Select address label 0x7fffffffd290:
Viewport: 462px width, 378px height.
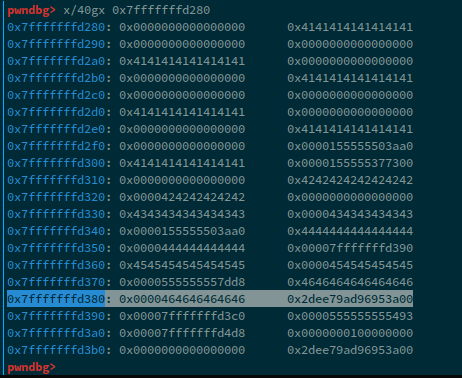pyautogui.click(x=59, y=44)
